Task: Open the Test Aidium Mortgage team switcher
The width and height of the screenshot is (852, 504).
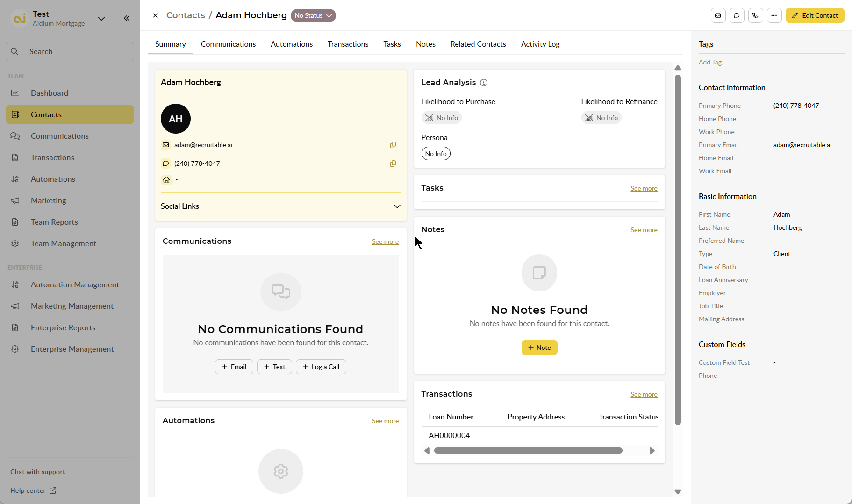Action: coord(101,19)
